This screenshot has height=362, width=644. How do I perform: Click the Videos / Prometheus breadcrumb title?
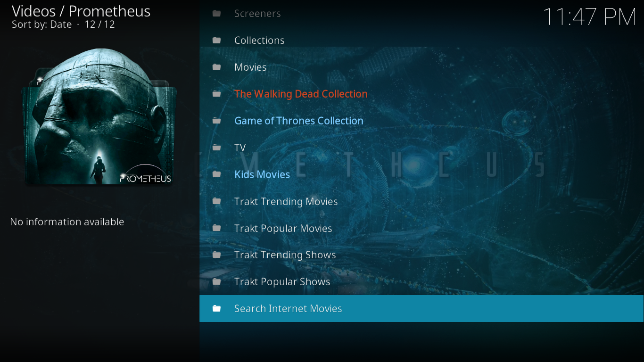point(81,11)
